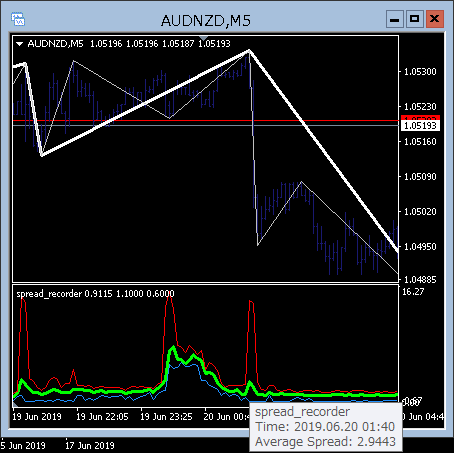Click the 1.05300 price scale label
Screen dimensions: 454x453
pyautogui.click(x=420, y=72)
